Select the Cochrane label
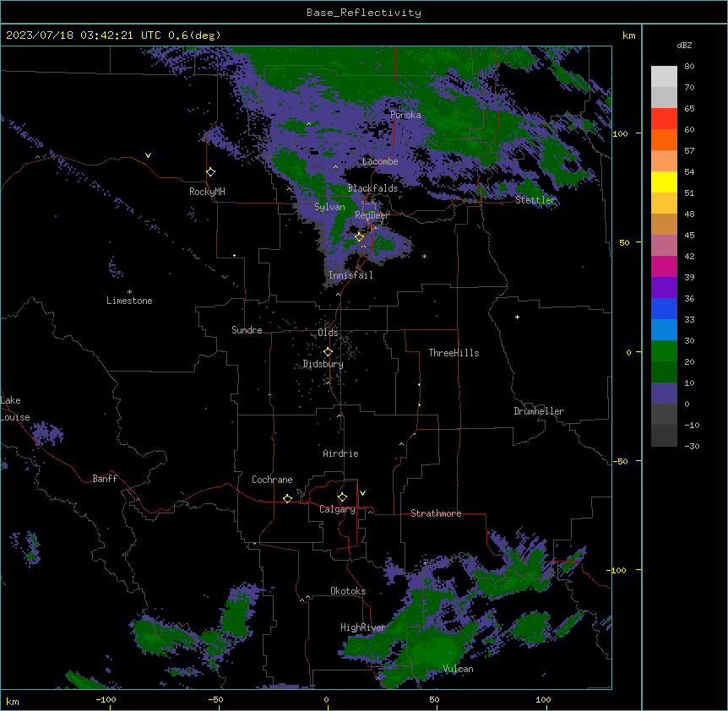728x711 pixels. click(x=272, y=480)
